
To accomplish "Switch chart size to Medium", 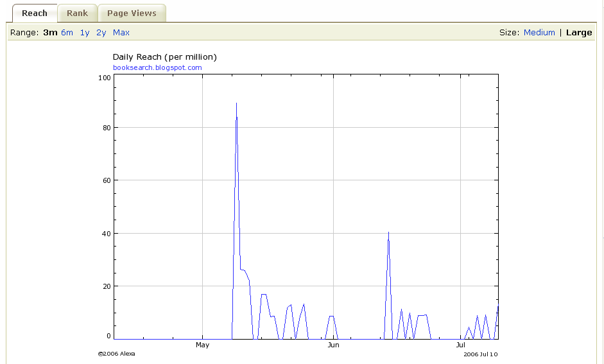I will (x=539, y=33).
